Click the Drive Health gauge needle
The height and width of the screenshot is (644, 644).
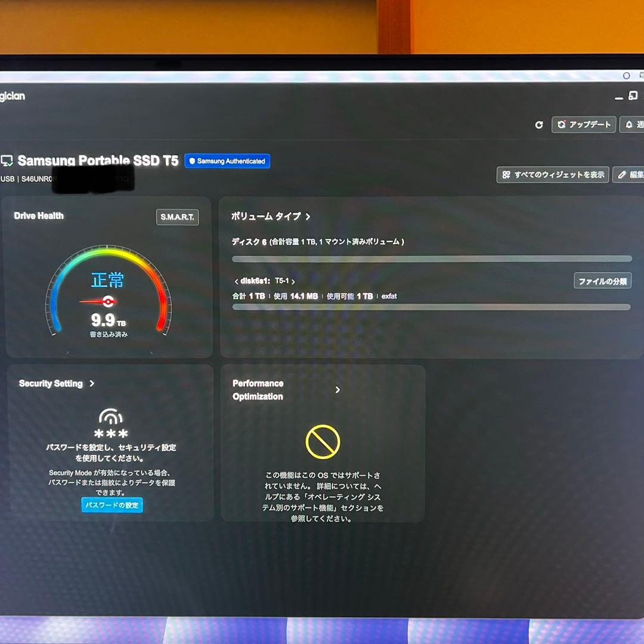click(x=98, y=302)
